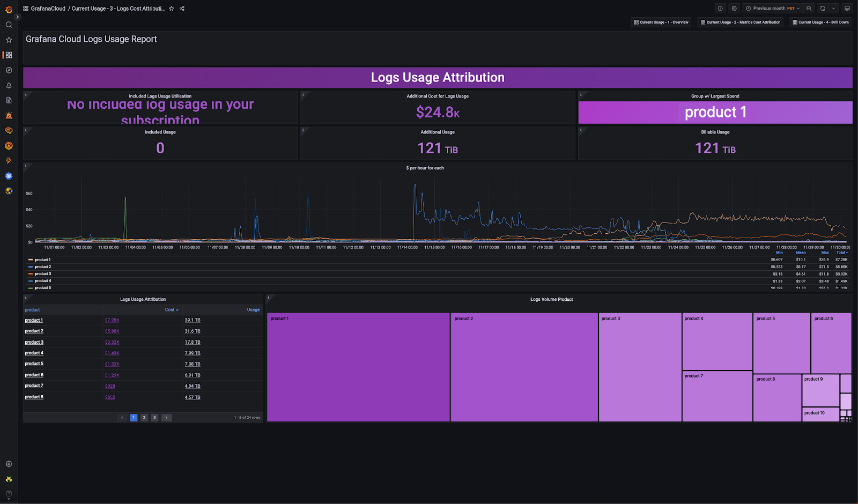This screenshot has height=504, width=858.
Task: Go to Current Usage - 4 - Drill Down
Action: click(820, 23)
